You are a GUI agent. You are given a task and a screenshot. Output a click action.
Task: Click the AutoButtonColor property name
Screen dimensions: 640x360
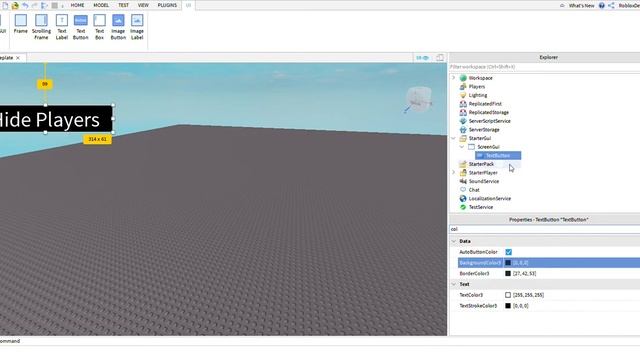[478, 252]
